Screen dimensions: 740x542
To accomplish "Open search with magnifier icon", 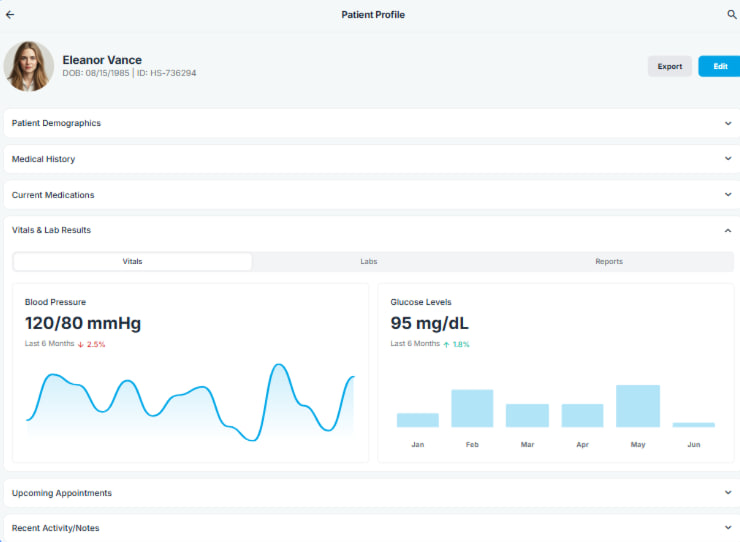I will [732, 15].
